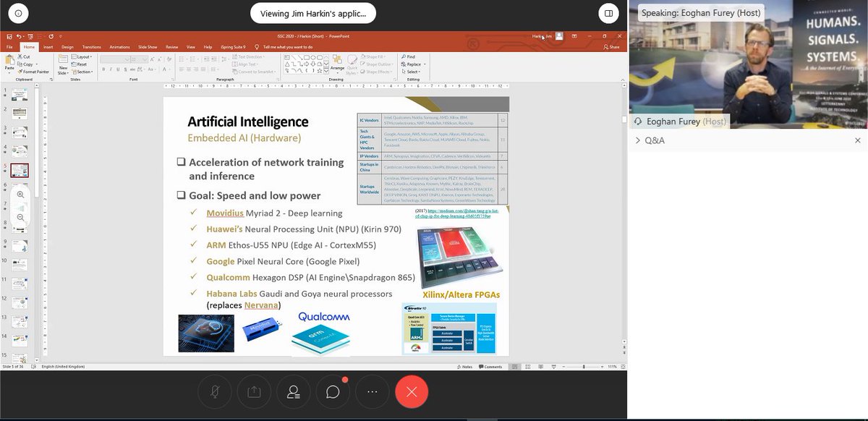Toggle the Notes pane in the status bar
The width and height of the screenshot is (868, 421).
click(x=465, y=367)
